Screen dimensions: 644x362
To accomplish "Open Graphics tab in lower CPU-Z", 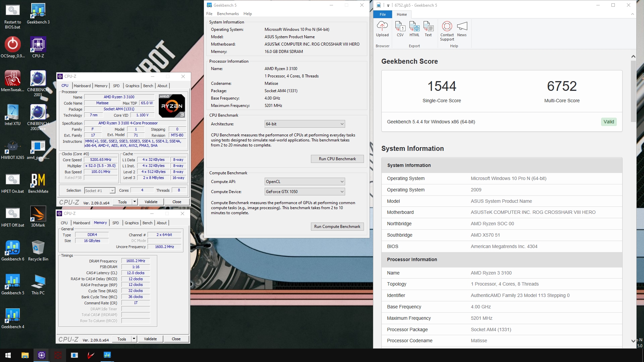I will 131,223.
